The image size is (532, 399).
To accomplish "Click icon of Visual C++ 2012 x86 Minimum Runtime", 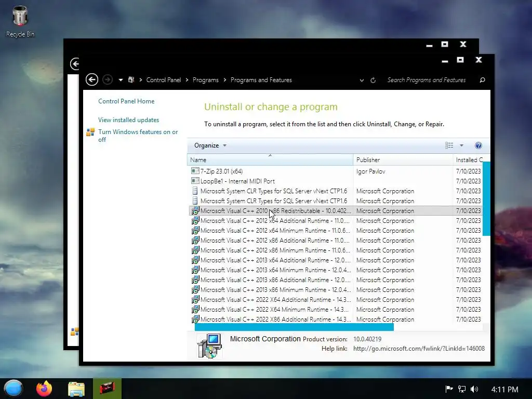I will click(x=195, y=250).
